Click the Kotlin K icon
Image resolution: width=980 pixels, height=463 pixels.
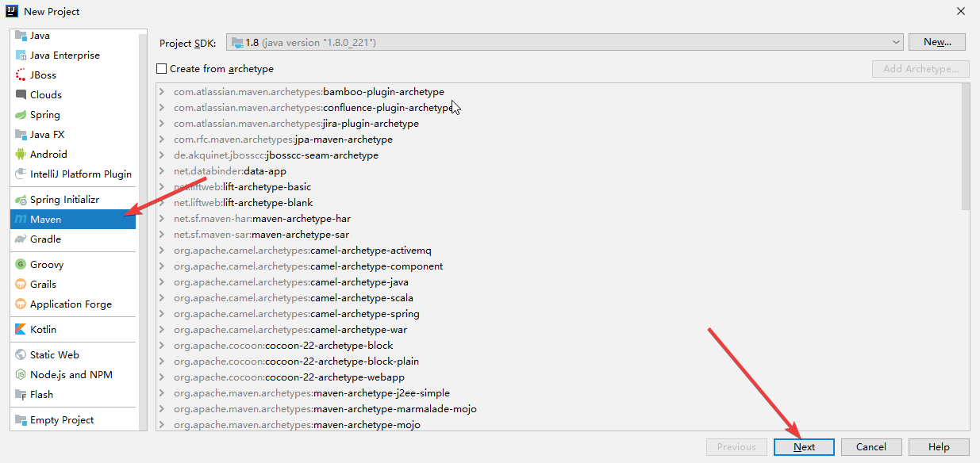21,330
